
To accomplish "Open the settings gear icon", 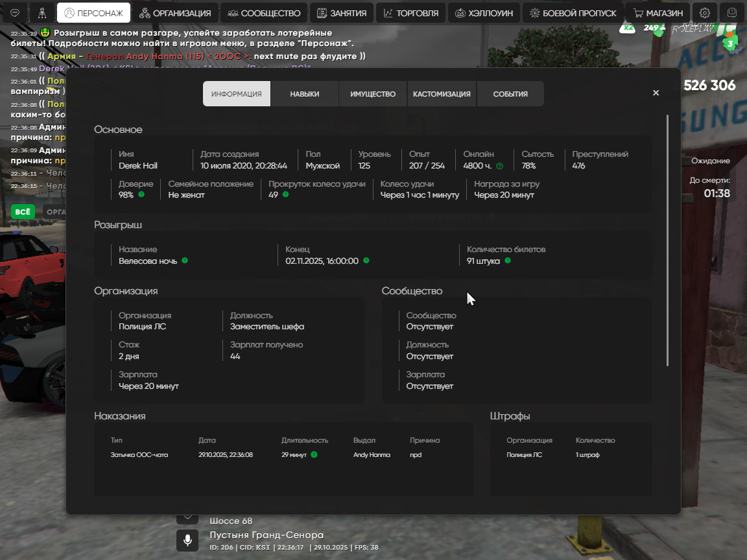I will click(x=705, y=13).
